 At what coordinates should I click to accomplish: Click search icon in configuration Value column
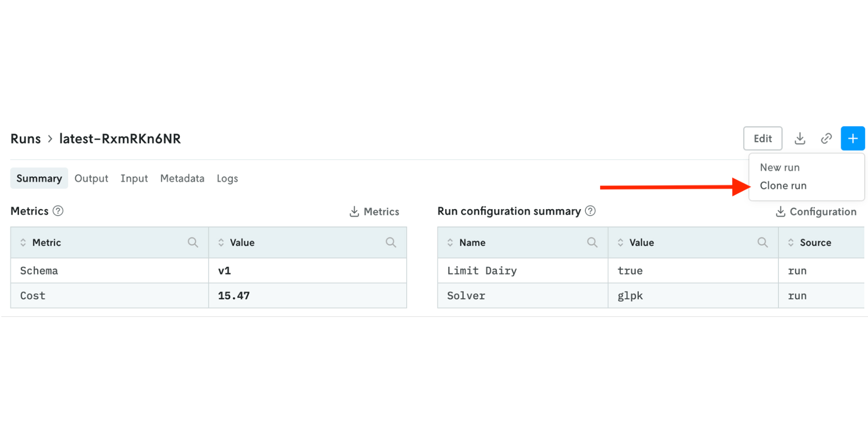(x=763, y=242)
